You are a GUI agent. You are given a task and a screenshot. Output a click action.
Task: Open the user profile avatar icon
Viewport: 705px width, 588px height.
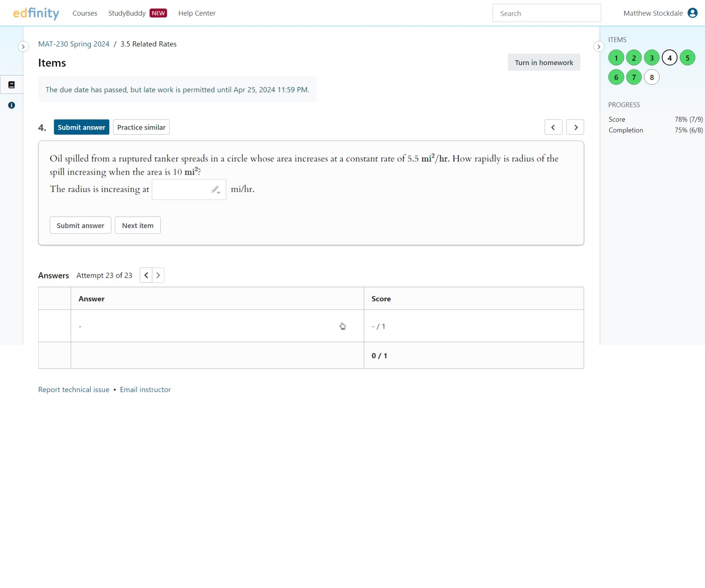[693, 13]
